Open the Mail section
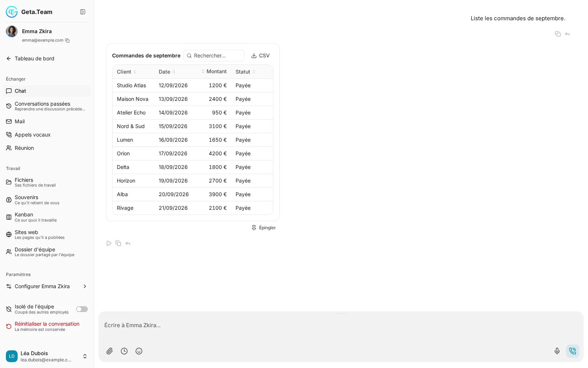 coord(47,121)
